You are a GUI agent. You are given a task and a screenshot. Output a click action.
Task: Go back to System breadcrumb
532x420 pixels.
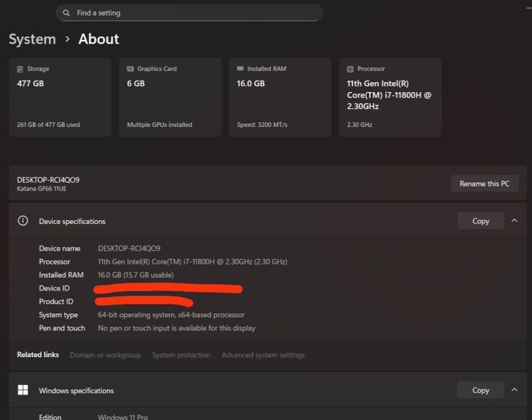point(32,39)
